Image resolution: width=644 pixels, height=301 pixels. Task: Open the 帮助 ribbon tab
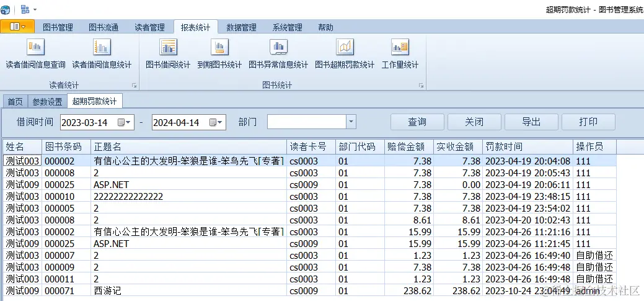[325, 27]
